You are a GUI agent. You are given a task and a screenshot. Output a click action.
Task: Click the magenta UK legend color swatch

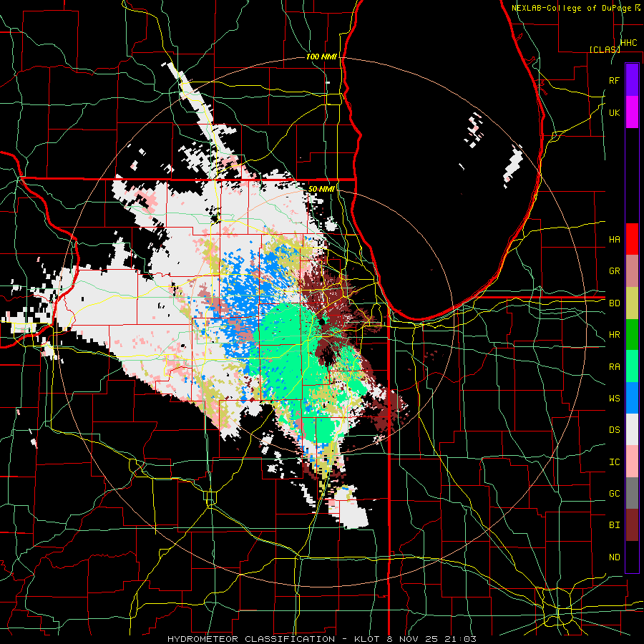pos(632,112)
